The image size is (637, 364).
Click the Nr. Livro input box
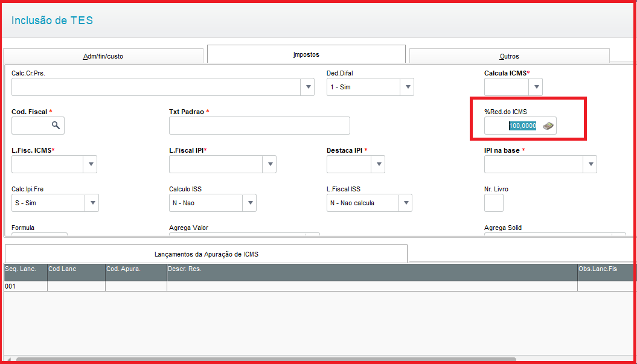[493, 203]
